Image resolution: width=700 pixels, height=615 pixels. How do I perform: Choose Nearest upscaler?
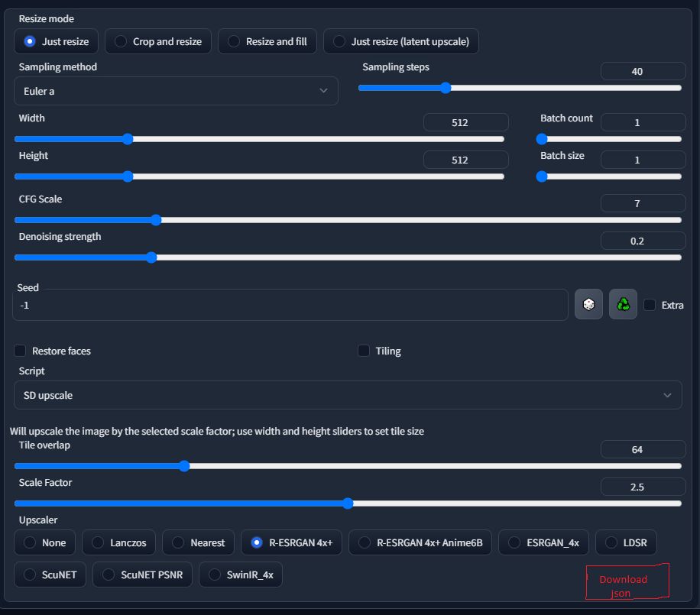(x=198, y=542)
